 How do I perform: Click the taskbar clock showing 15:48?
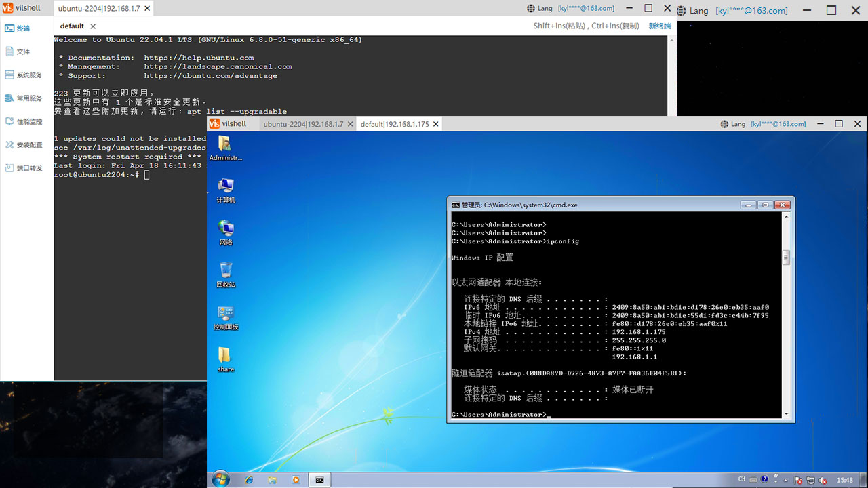(x=845, y=480)
